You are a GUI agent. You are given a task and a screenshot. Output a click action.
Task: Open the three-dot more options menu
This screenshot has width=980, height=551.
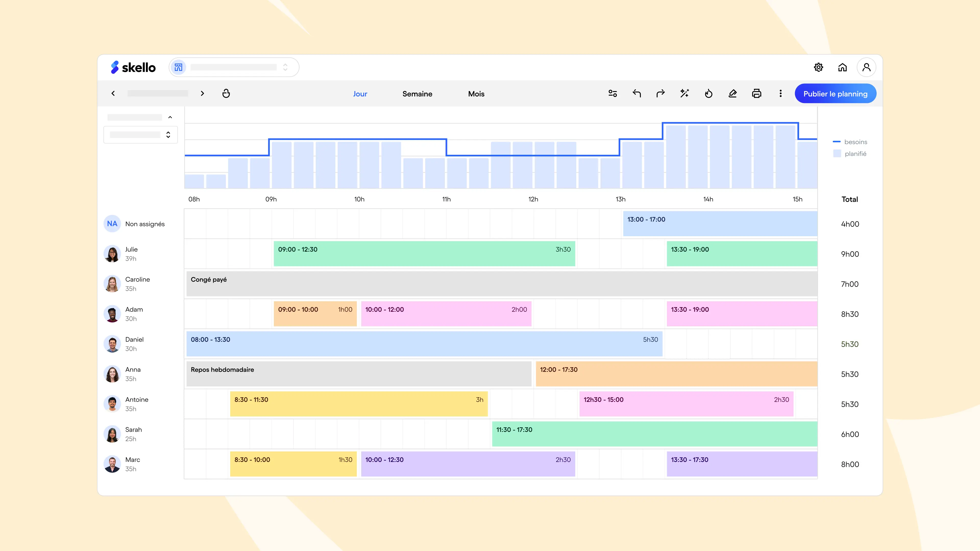[780, 94]
